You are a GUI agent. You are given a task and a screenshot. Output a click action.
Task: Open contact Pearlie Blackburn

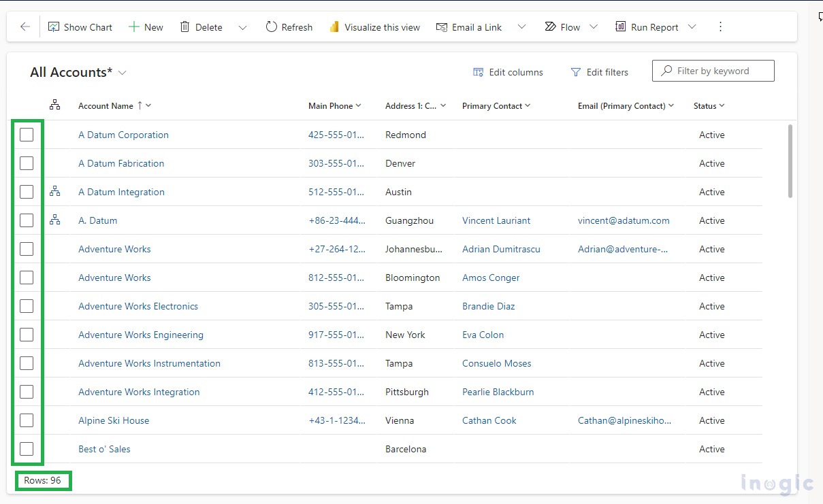point(498,392)
